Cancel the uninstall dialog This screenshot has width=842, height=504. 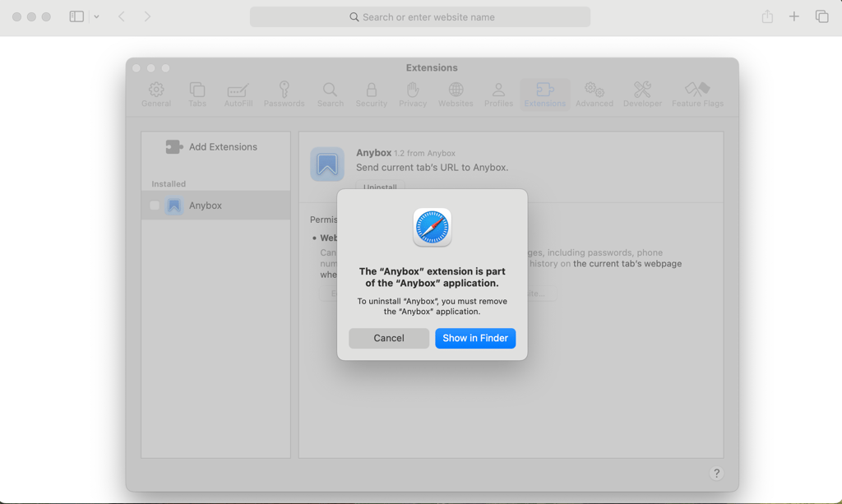click(x=389, y=338)
